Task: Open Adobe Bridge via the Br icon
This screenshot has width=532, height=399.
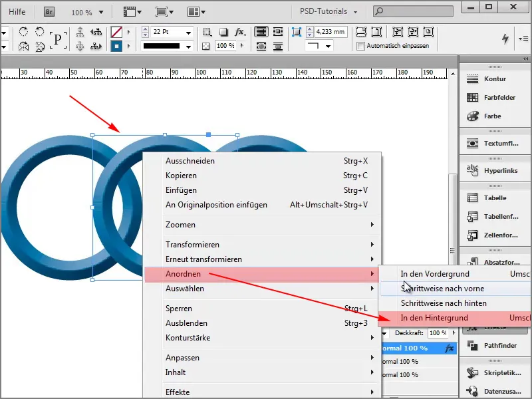Action: coord(49,11)
